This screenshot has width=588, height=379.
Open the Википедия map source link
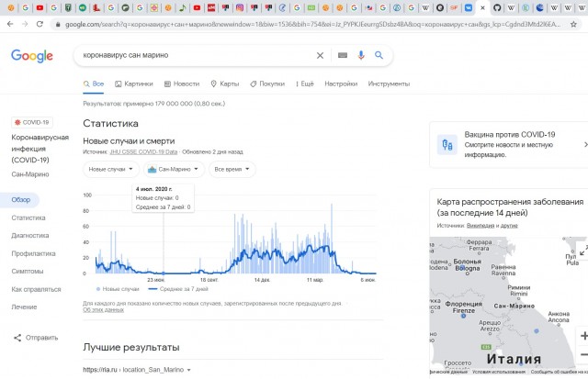tap(481, 226)
